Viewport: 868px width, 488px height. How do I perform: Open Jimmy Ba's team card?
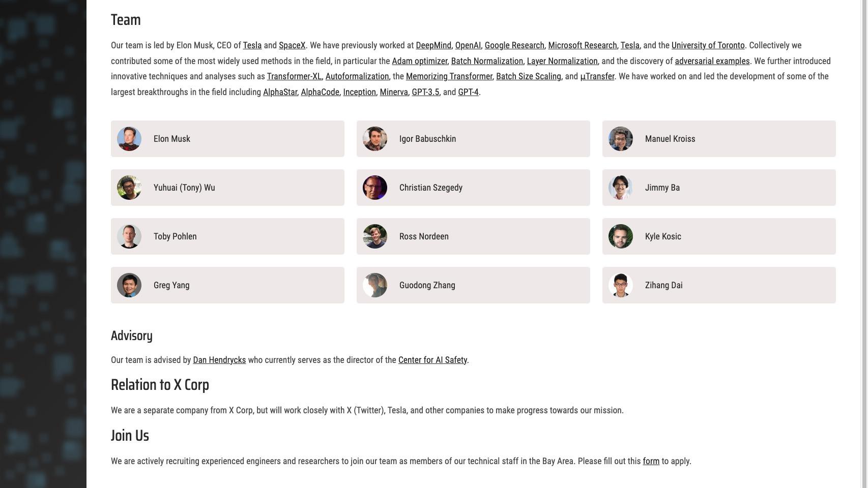click(718, 188)
